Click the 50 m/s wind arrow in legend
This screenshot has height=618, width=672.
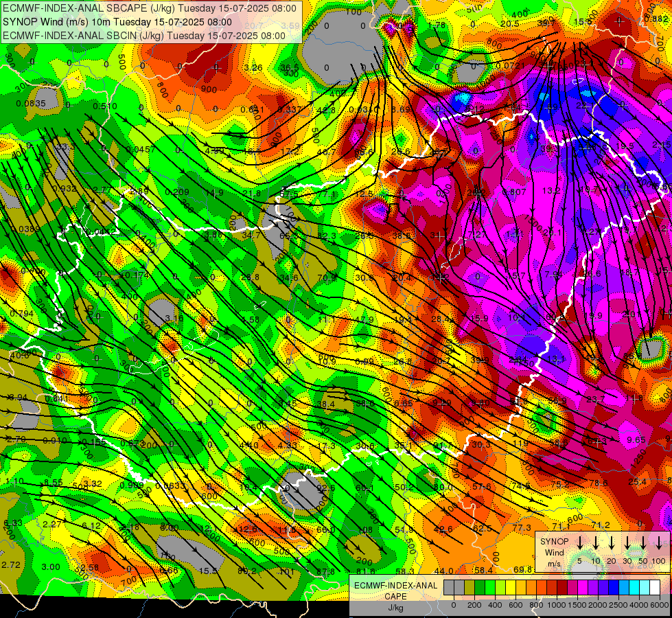pos(643,542)
